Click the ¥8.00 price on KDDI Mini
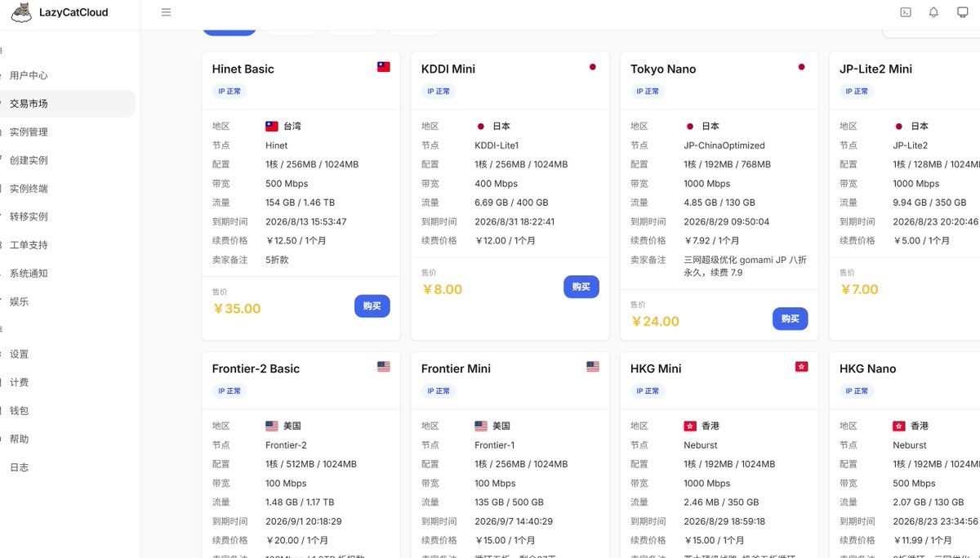 pos(442,289)
